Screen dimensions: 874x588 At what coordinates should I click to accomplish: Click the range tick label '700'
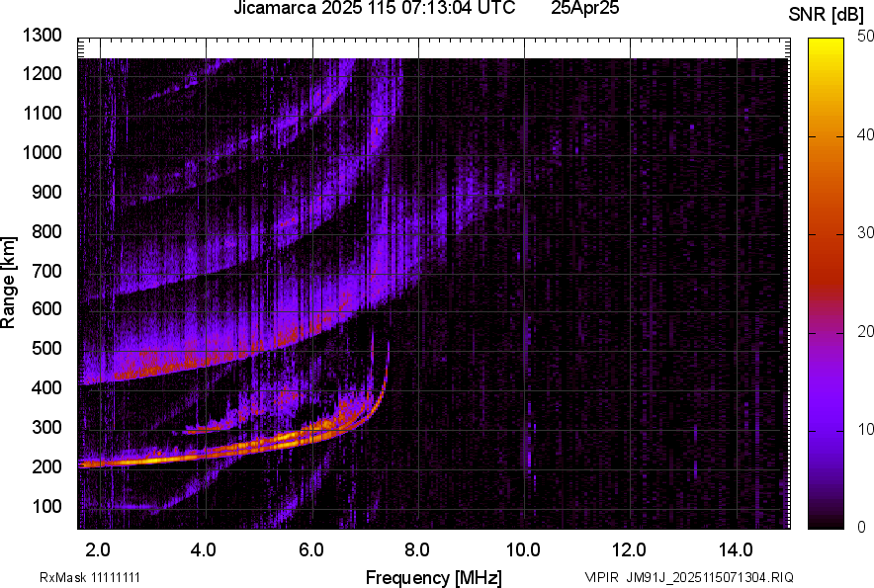(x=46, y=271)
